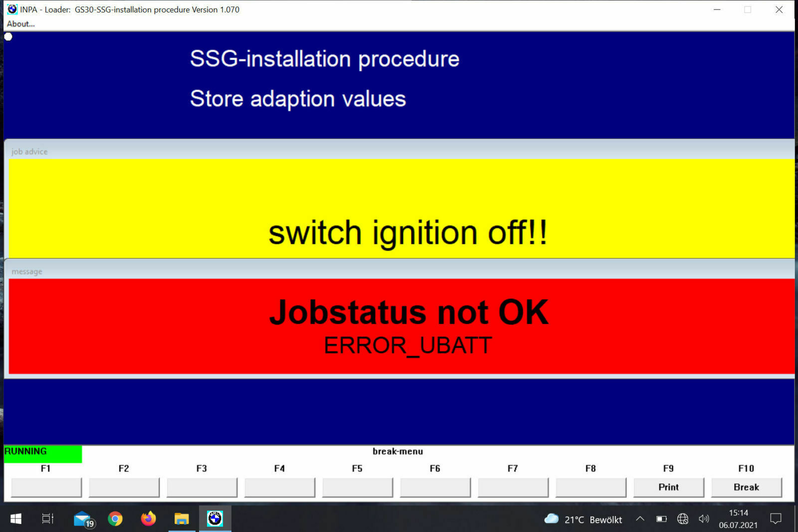Image resolution: width=798 pixels, height=532 pixels.
Task: Launch Firefox from the taskbar
Action: (x=148, y=519)
